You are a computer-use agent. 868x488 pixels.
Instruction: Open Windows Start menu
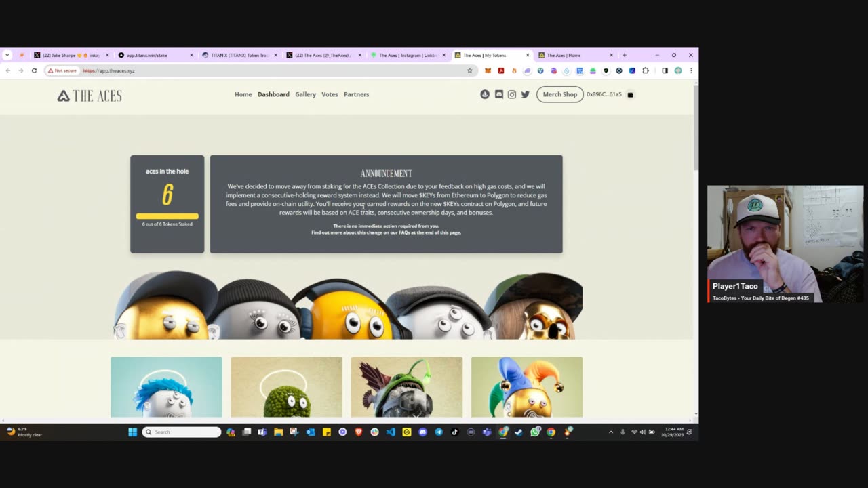pyautogui.click(x=133, y=432)
